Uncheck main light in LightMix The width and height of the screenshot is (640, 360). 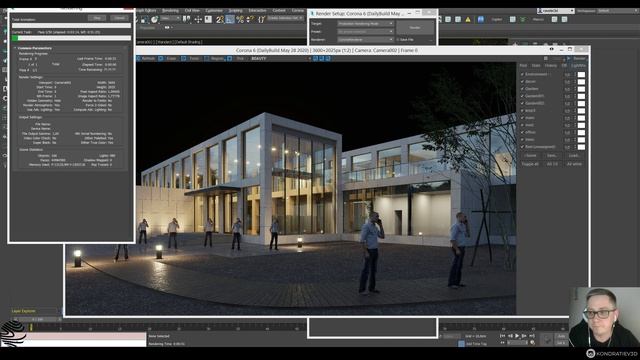click(522, 118)
